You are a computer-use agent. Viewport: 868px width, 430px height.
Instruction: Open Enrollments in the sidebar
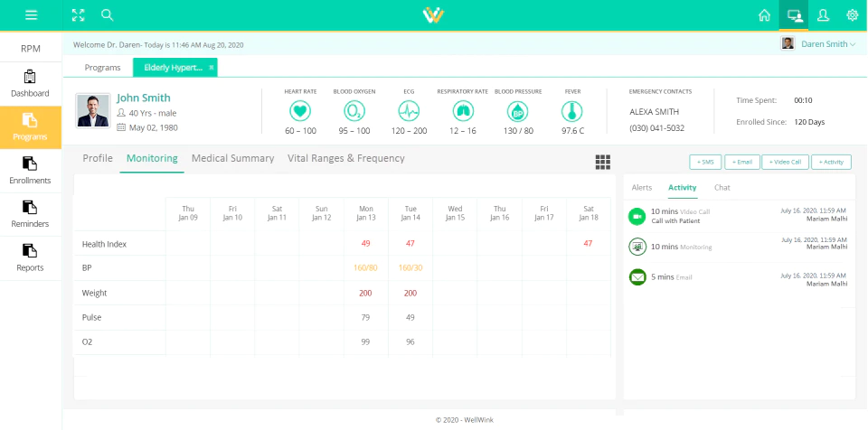[x=31, y=171]
